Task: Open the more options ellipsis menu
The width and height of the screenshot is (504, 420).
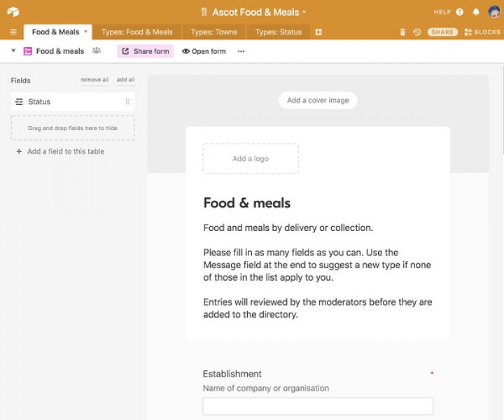Action: (x=241, y=51)
